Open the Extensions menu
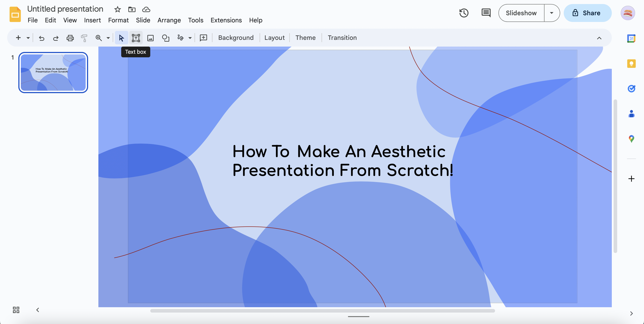Image resolution: width=644 pixels, height=324 pixels. 226,20
